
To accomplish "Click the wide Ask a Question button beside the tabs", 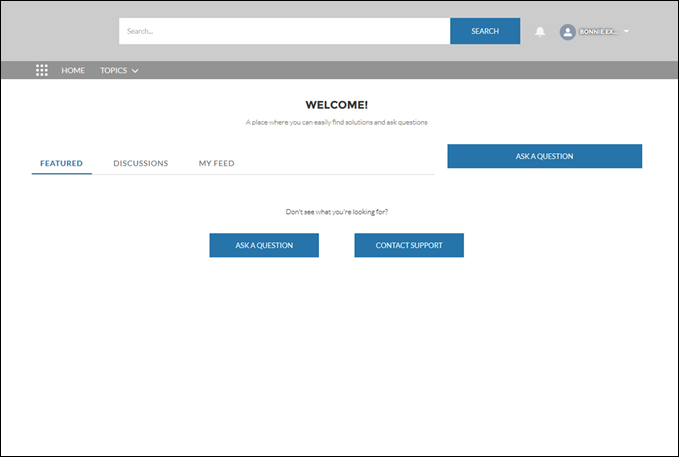I will (x=544, y=156).
